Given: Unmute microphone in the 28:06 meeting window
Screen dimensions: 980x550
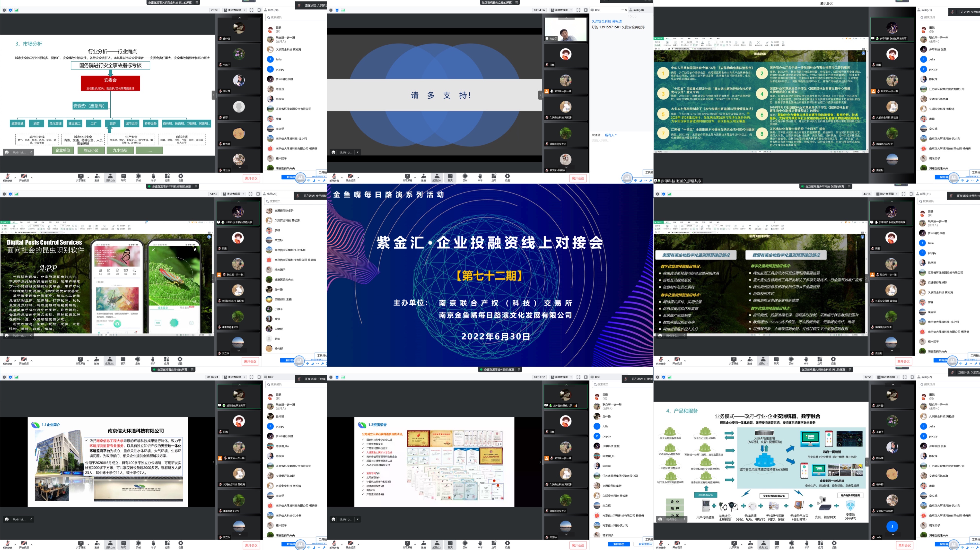Looking at the screenshot, I should 7,177.
